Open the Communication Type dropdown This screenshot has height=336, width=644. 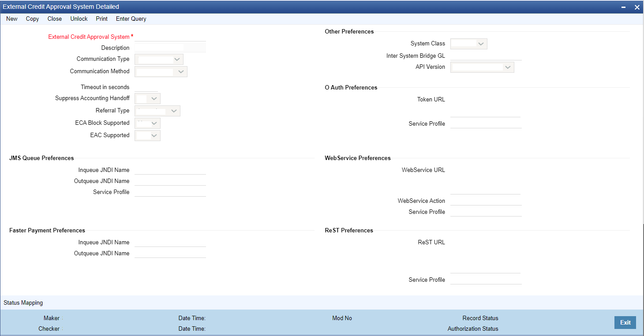click(x=159, y=59)
